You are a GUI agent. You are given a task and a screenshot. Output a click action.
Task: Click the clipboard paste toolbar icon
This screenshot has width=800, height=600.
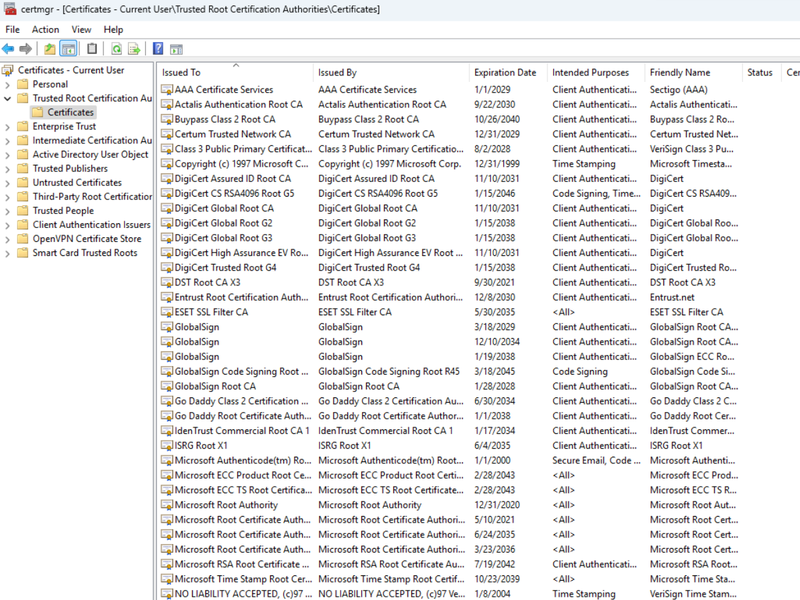[92, 49]
